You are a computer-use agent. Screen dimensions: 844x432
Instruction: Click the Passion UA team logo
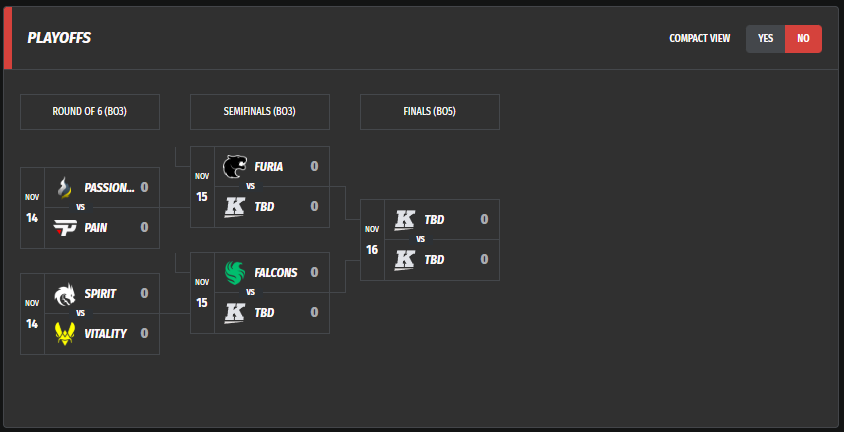(x=65, y=187)
